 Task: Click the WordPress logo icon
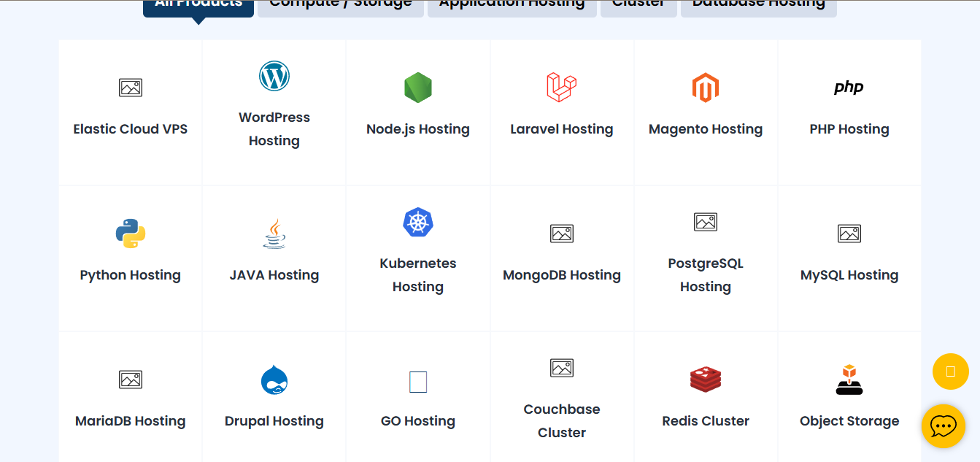[x=274, y=76]
